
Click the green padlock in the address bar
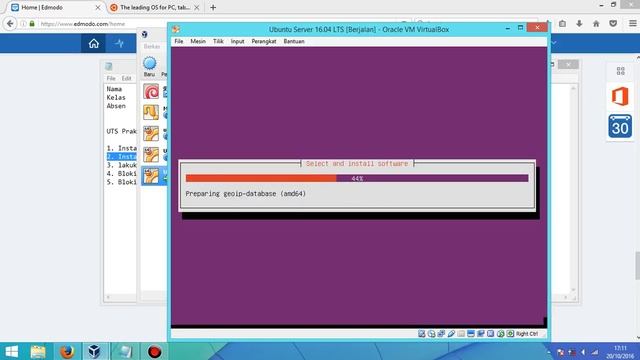[x=32, y=24]
